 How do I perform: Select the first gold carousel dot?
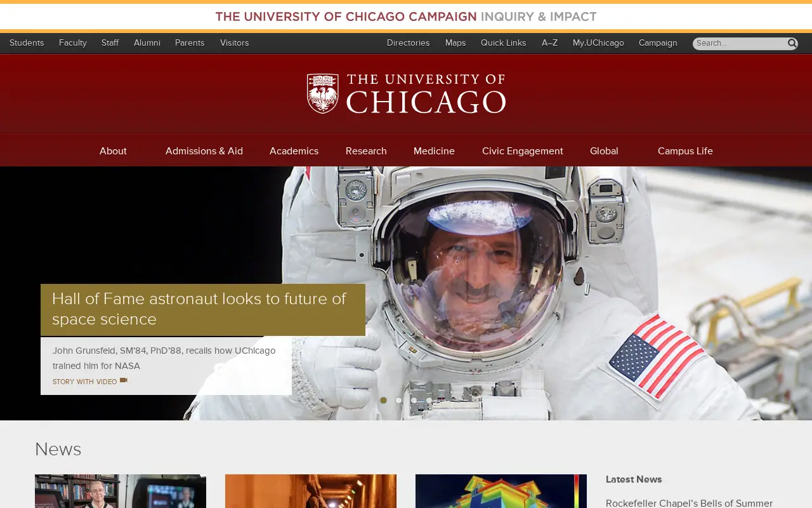[x=383, y=400]
